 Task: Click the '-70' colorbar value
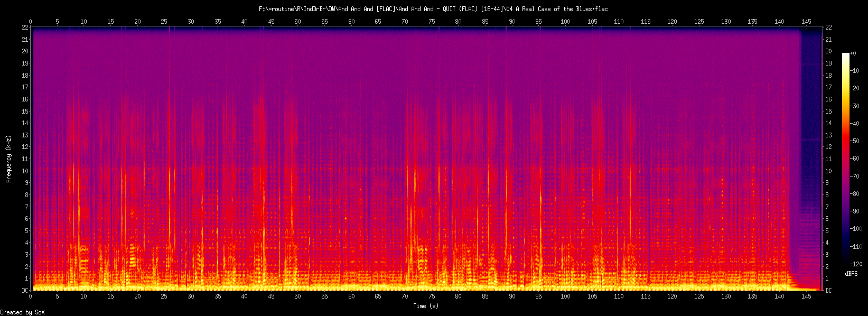coord(854,176)
